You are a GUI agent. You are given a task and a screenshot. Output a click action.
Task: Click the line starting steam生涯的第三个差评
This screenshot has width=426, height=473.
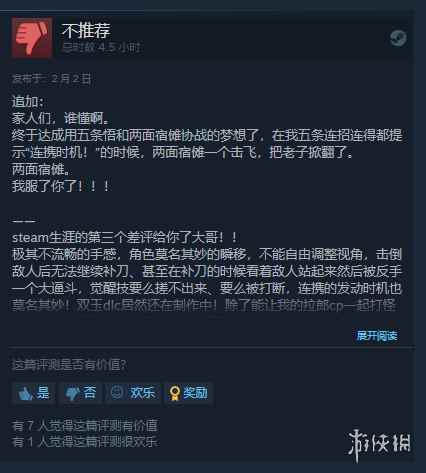(125, 238)
